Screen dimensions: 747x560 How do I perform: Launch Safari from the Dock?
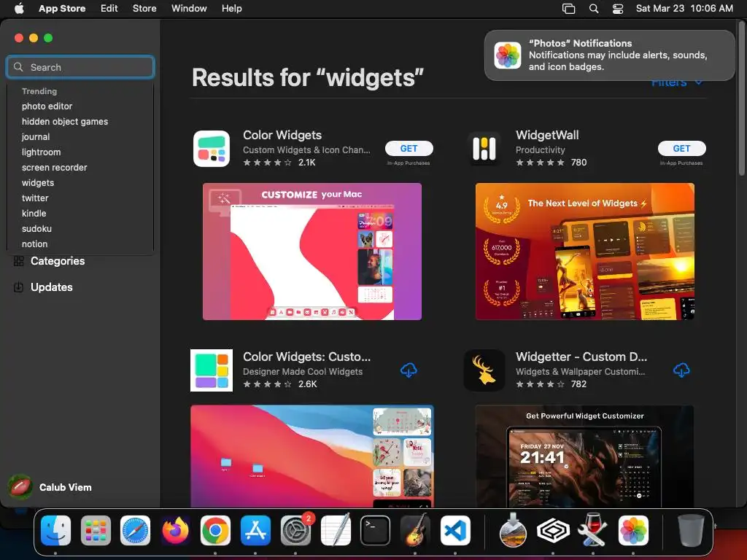pos(135,531)
